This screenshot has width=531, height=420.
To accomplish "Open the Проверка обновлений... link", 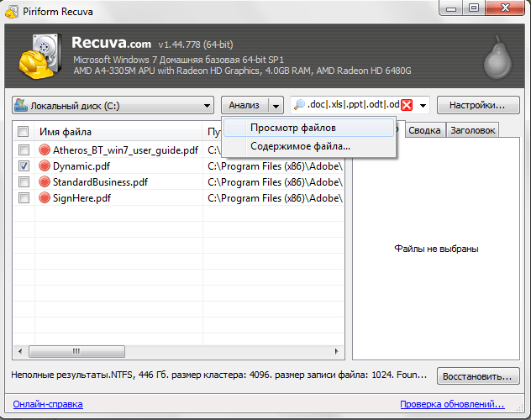I will tap(452, 404).
